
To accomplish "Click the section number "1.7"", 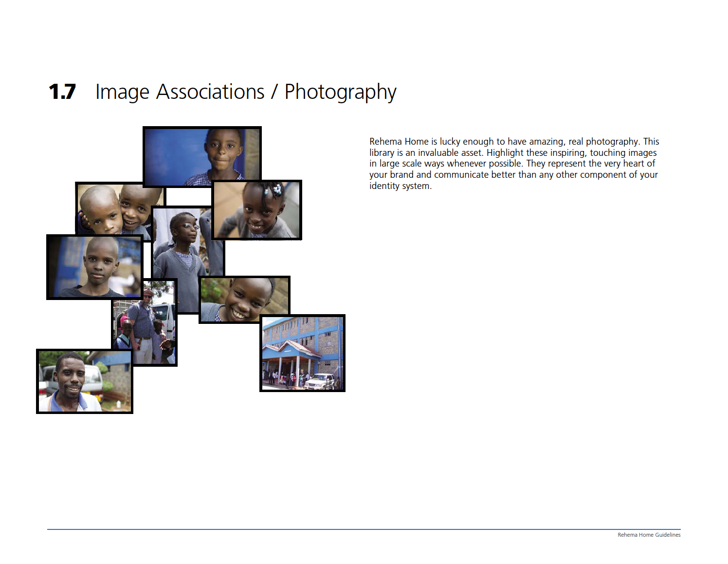I will coord(62,92).
